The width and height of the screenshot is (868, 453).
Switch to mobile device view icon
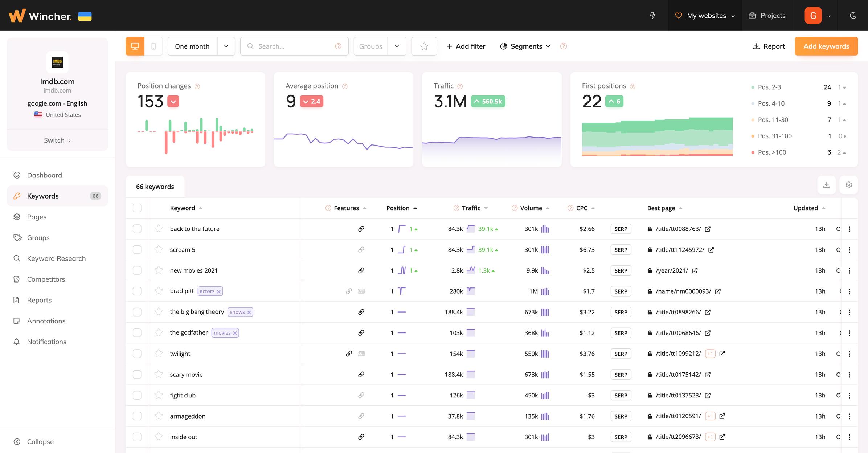[x=153, y=46]
